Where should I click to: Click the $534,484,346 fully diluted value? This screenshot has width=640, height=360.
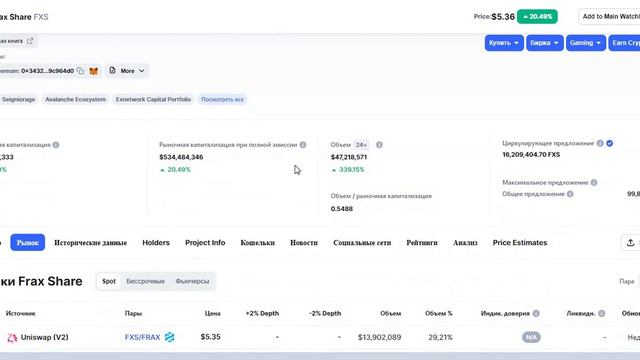pyautogui.click(x=181, y=157)
